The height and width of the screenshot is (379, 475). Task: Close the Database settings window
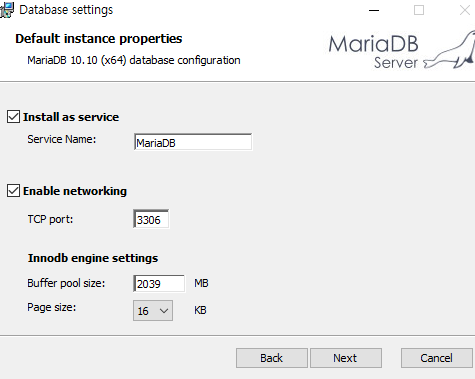pyautogui.click(x=464, y=10)
